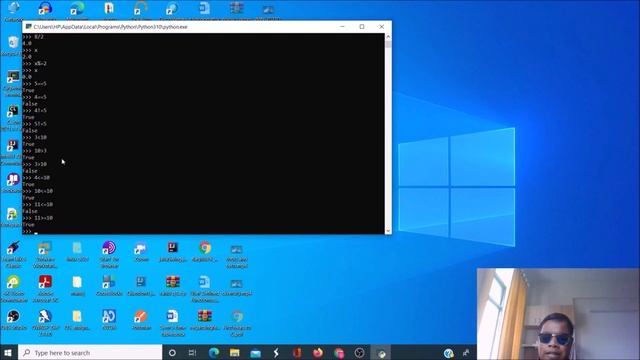The image size is (640, 360).
Task: Maximize the python.exe console window
Action: [362, 27]
